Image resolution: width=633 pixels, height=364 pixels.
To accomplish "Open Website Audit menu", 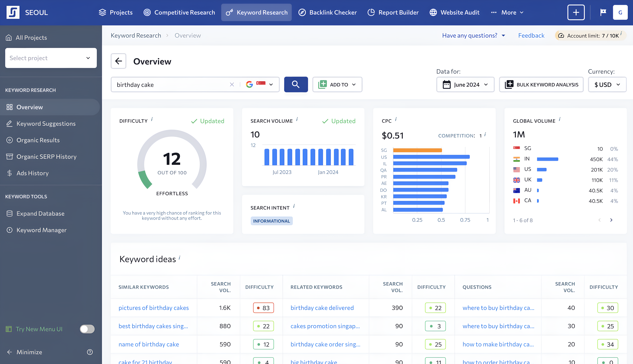I will click(x=454, y=12).
